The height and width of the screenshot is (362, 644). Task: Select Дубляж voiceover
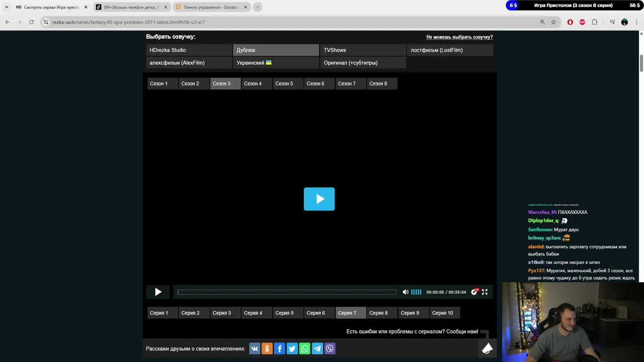276,50
